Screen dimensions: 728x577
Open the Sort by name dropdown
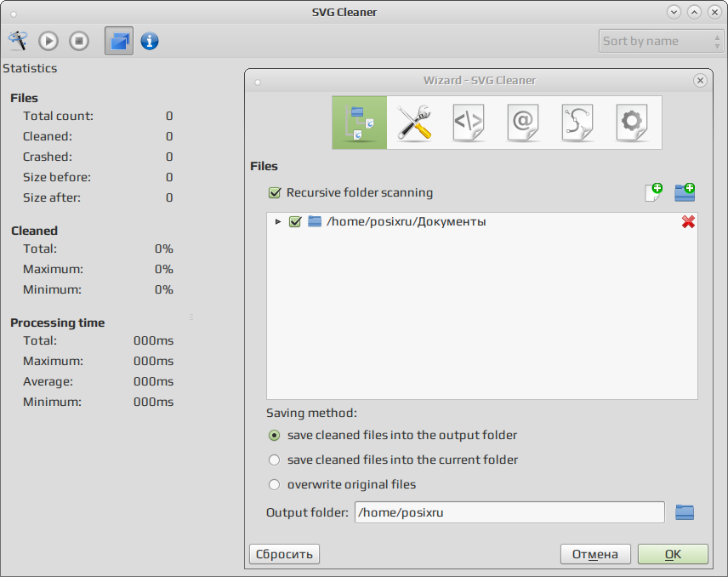click(x=661, y=41)
